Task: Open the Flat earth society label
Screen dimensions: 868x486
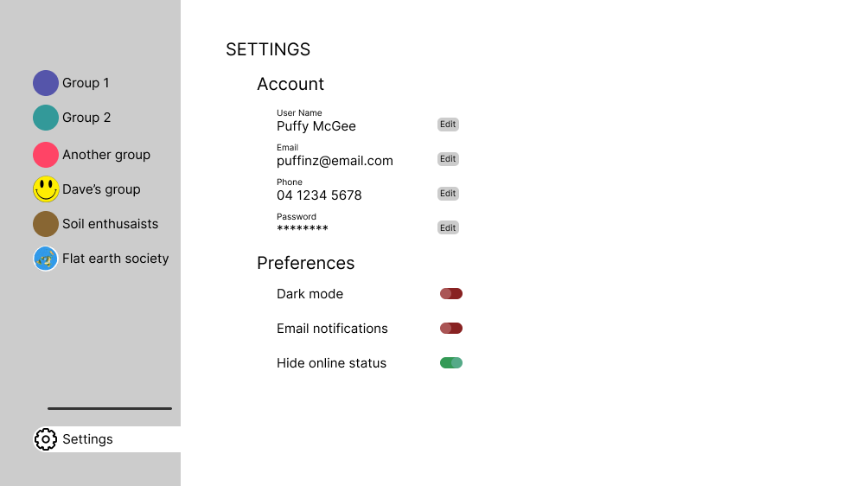Action: coord(116,259)
